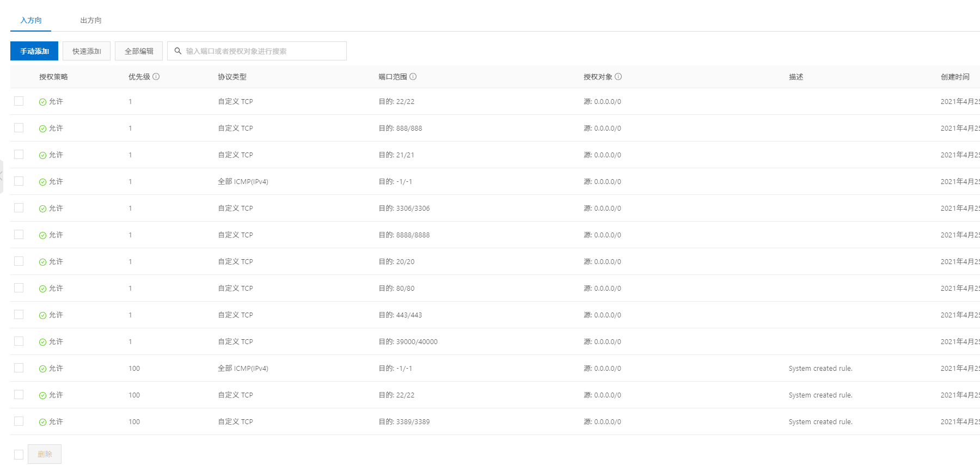Click the 协议类型 column header
Image resolution: width=980 pixels, height=465 pixels.
click(x=232, y=77)
